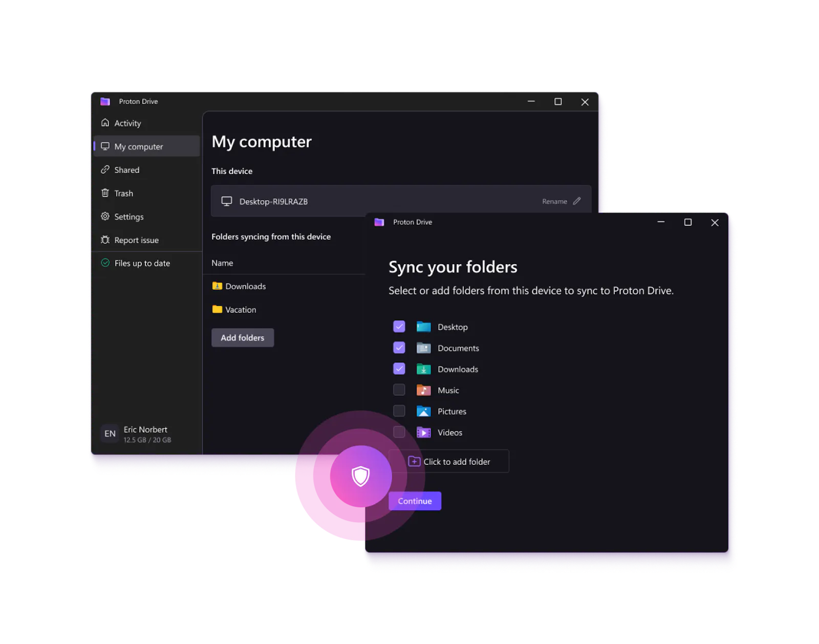The width and height of the screenshot is (819, 644).
Task: Maximize the main Proton Drive window
Action: 558,101
